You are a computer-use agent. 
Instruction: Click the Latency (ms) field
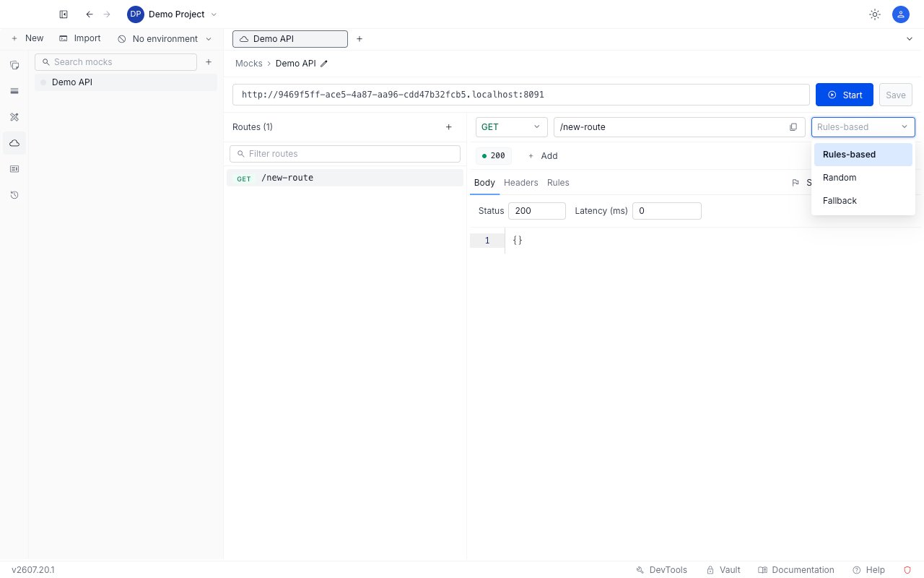(667, 211)
